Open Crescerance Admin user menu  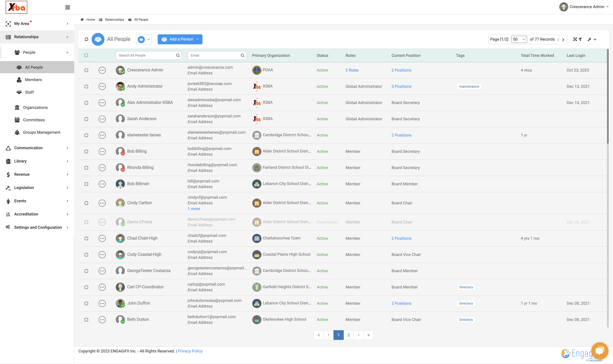[x=584, y=7]
